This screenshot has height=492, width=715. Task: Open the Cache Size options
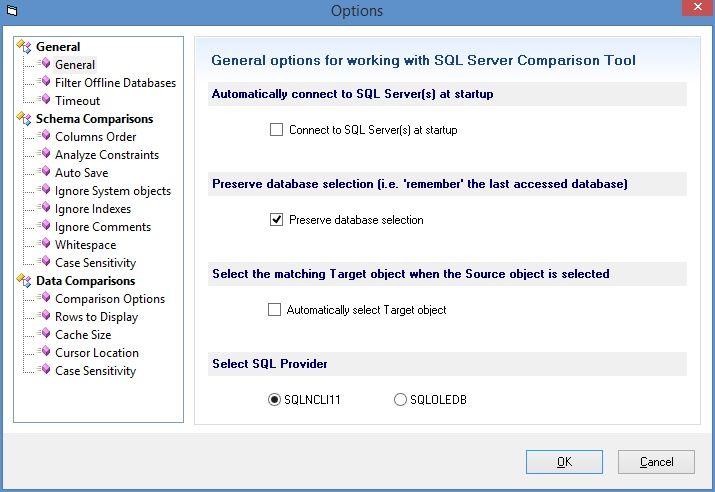click(x=83, y=334)
